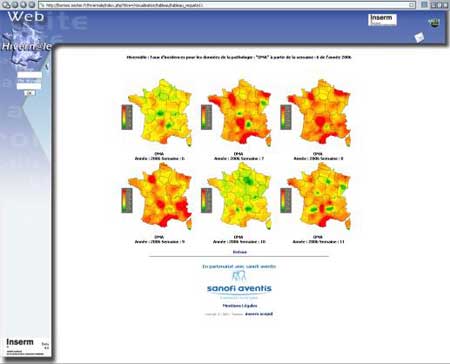Image resolution: width=450 pixels, height=364 pixels.
Task: Open the France map for Semaine 6
Action: tap(160, 113)
